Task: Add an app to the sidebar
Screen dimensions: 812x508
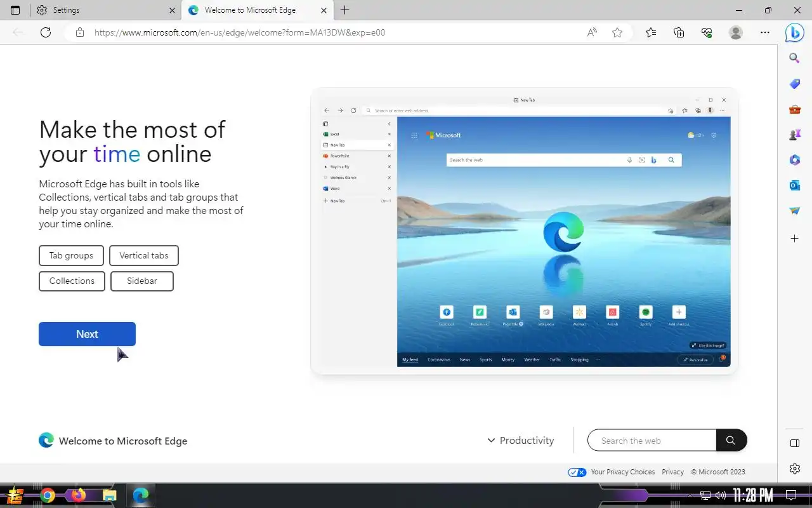Action: pyautogui.click(x=795, y=238)
